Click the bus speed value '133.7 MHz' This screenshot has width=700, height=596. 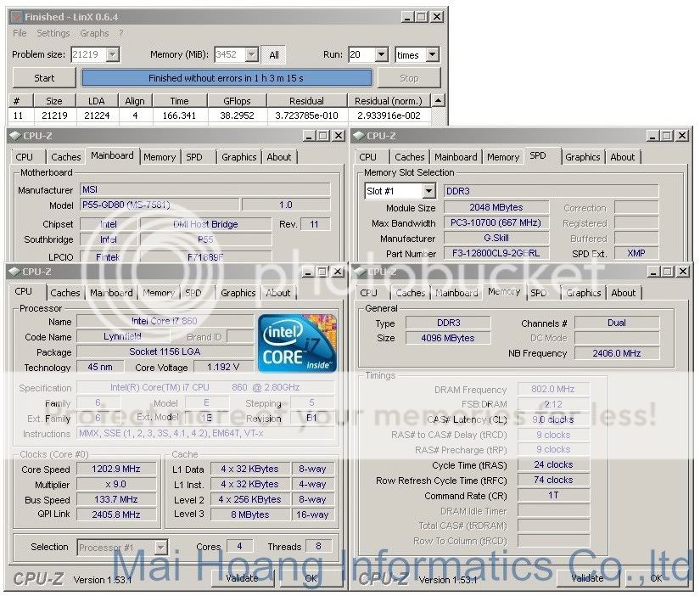click(116, 499)
